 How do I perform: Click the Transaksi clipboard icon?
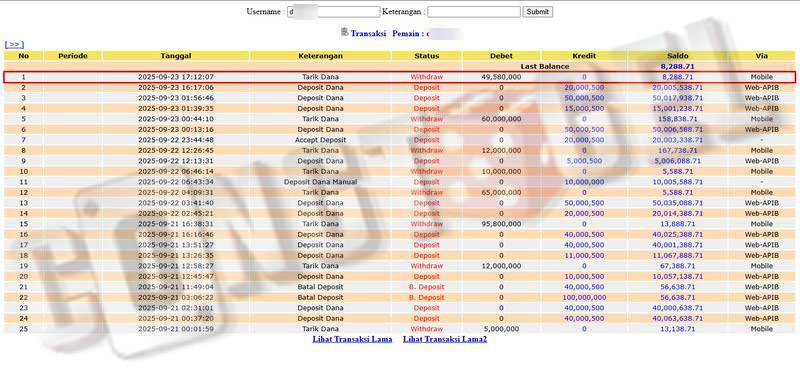point(344,32)
